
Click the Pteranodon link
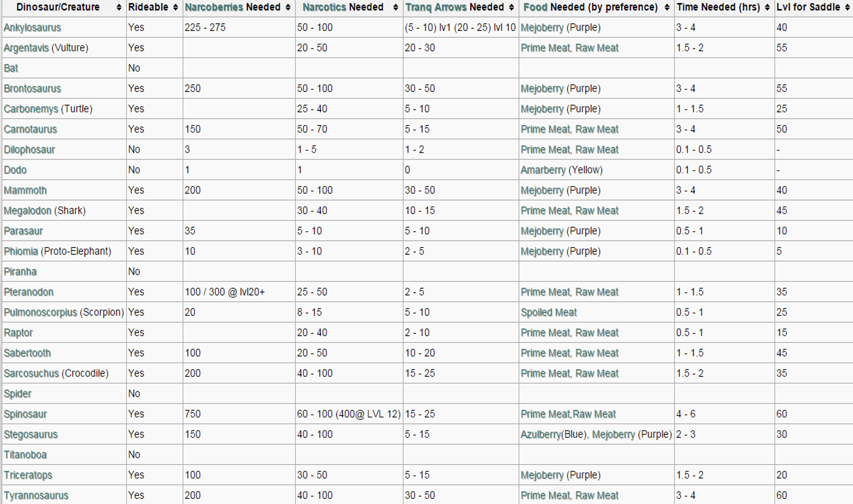(x=28, y=292)
